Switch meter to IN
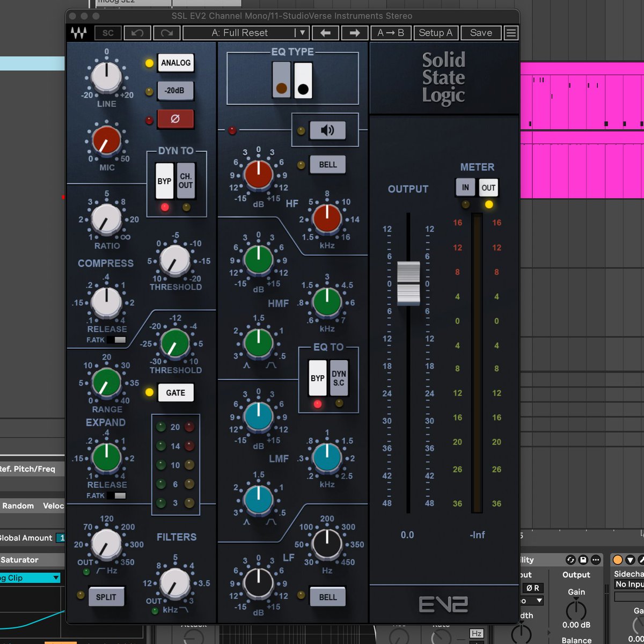Screen dimensions: 644x644 tap(465, 188)
